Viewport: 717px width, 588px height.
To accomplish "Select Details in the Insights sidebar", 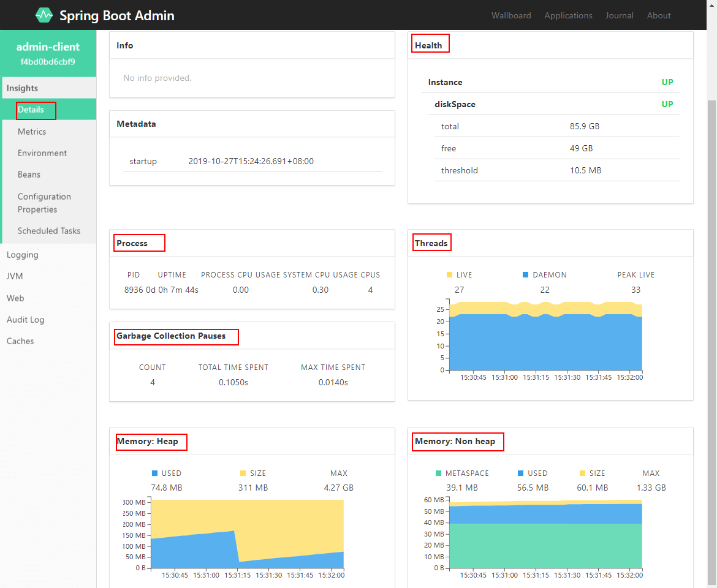I will pyautogui.click(x=35, y=110).
